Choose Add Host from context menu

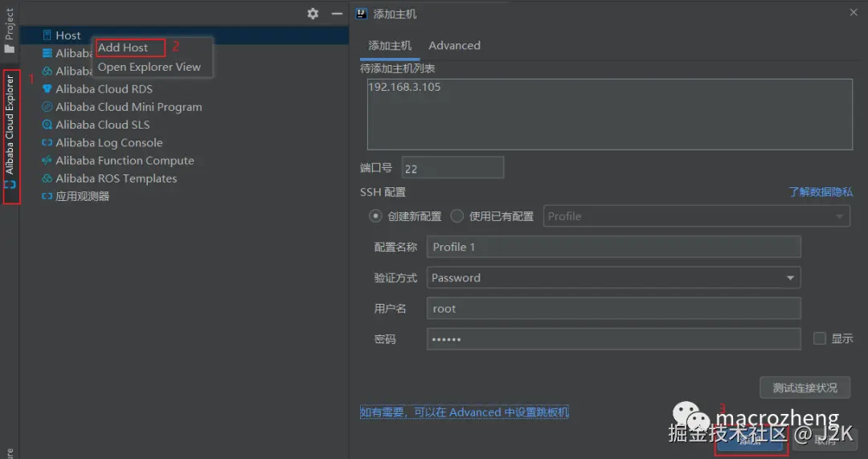(x=123, y=47)
